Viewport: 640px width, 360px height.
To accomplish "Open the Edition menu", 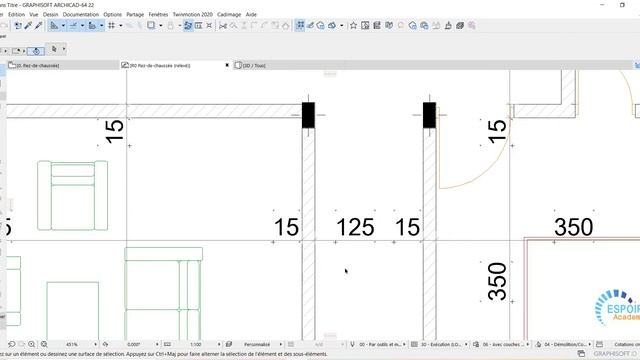I will pyautogui.click(x=16, y=14).
